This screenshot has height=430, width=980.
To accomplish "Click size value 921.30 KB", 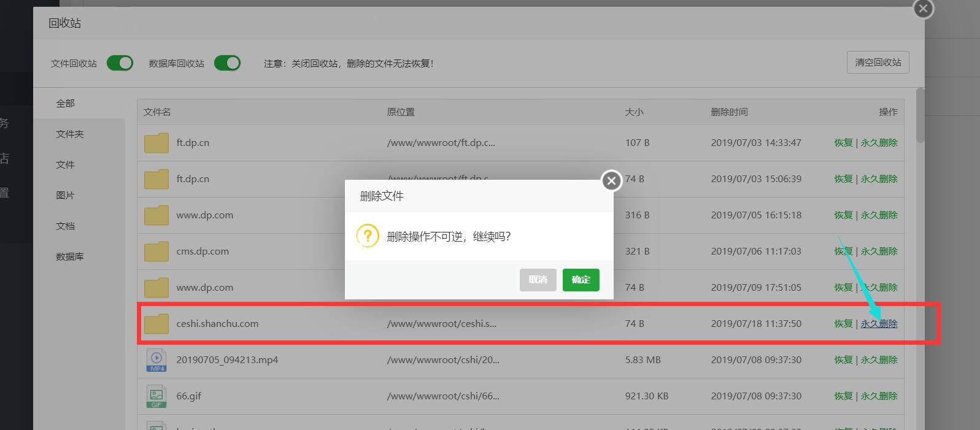I will (x=647, y=396).
